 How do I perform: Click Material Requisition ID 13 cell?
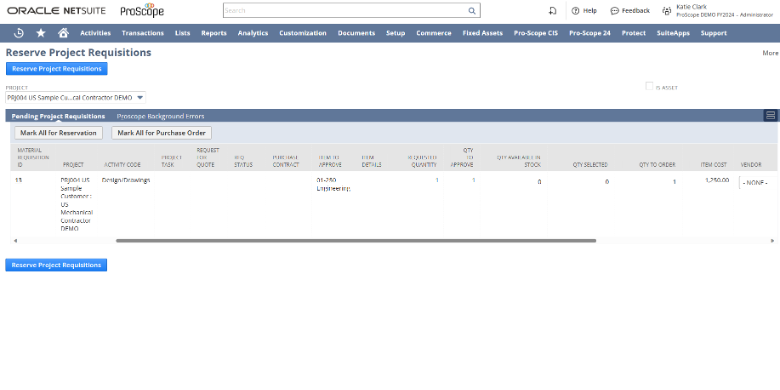19,180
